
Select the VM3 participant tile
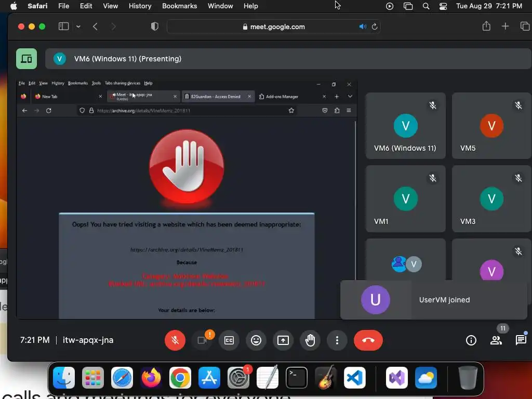[x=491, y=199]
